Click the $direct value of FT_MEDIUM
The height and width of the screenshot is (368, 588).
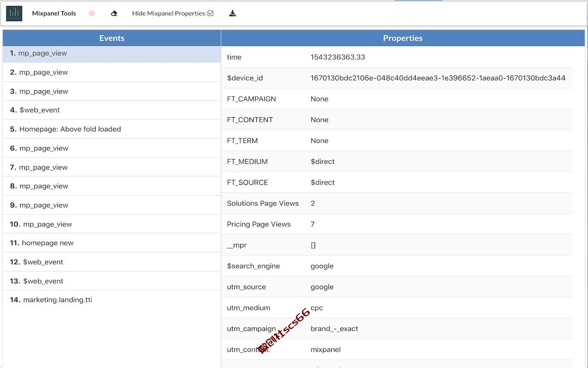(322, 161)
